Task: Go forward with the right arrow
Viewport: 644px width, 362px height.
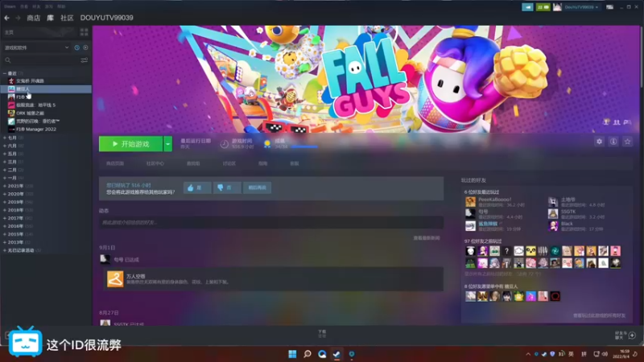Action: (18, 18)
